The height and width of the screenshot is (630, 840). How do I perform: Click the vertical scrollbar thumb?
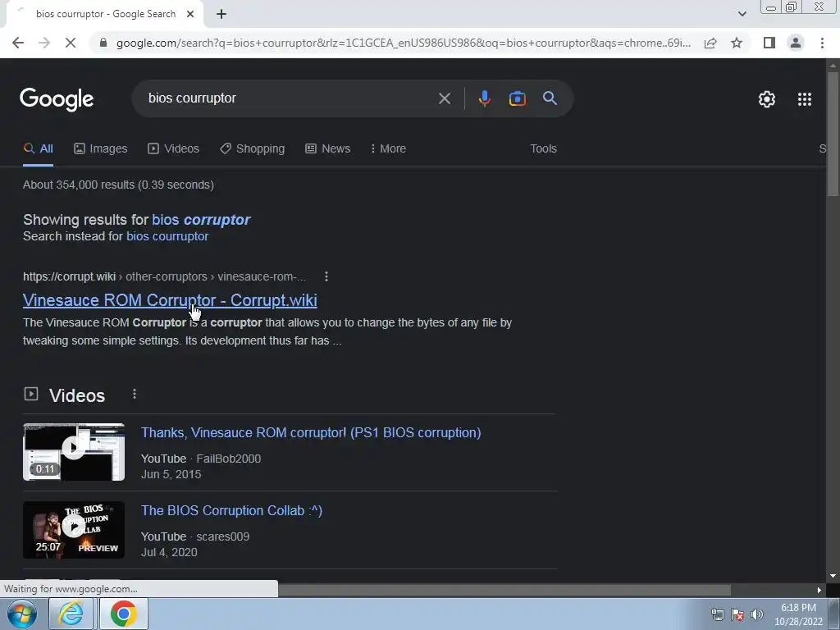[833, 134]
